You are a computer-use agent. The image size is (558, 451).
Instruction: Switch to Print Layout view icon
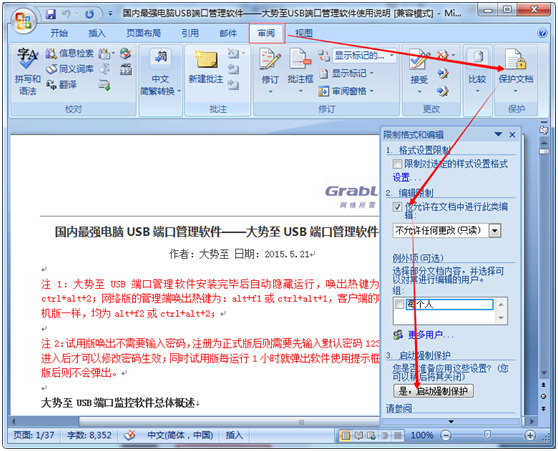(x=345, y=435)
